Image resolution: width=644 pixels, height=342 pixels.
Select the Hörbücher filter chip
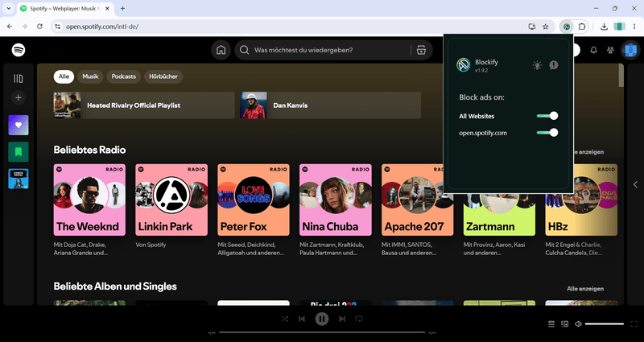(163, 76)
